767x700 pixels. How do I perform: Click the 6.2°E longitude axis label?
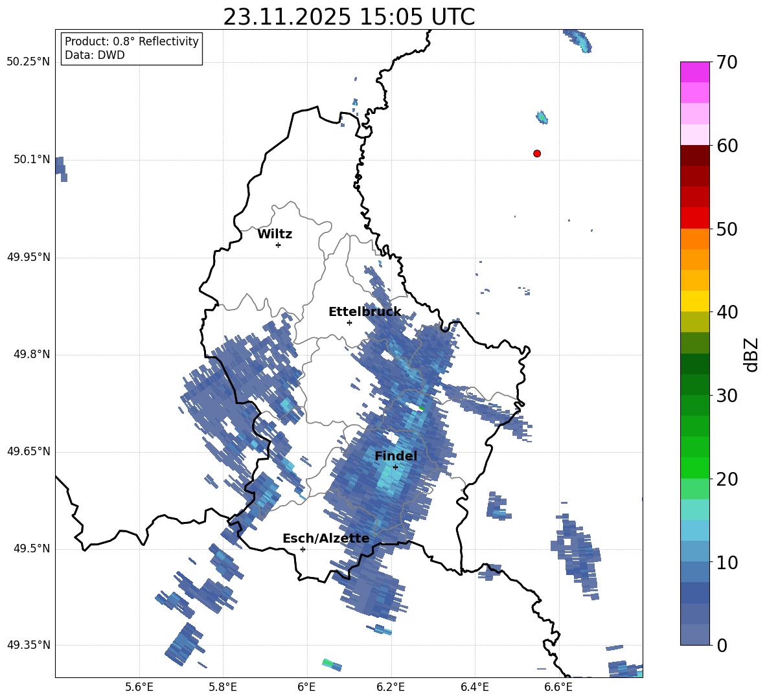(391, 687)
